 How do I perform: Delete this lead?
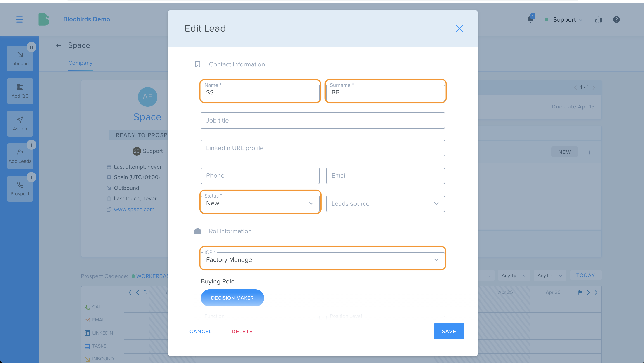242,331
